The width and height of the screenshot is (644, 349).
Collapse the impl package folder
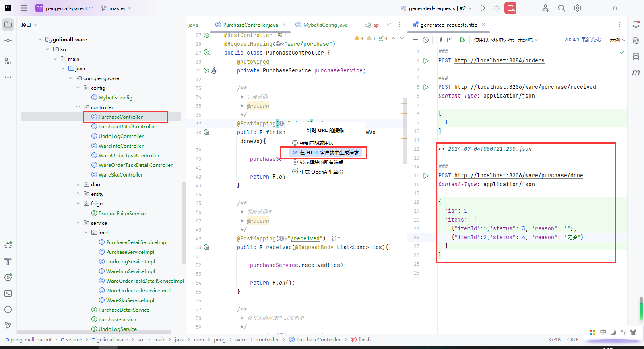pos(86,232)
